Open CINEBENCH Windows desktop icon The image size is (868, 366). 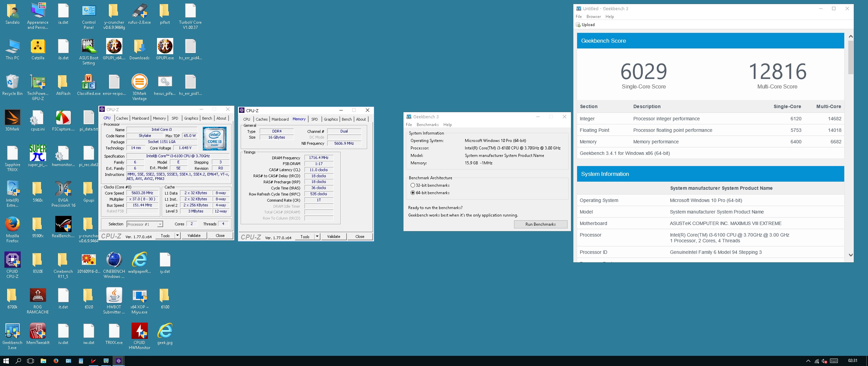tap(114, 265)
